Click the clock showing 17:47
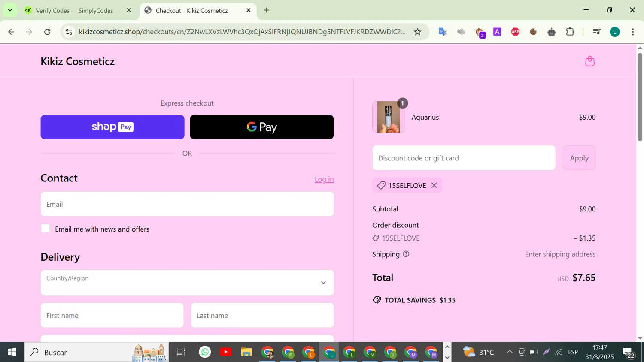This screenshot has width=644, height=362. [600, 347]
